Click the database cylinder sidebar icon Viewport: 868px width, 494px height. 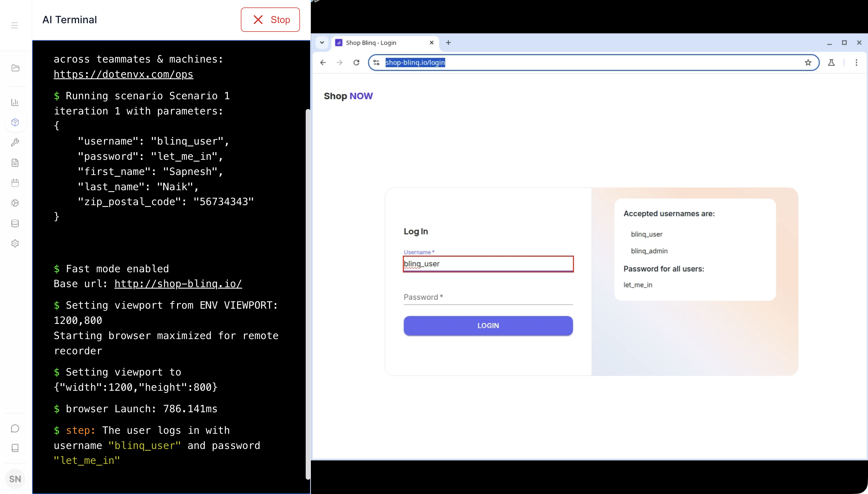[x=15, y=223]
